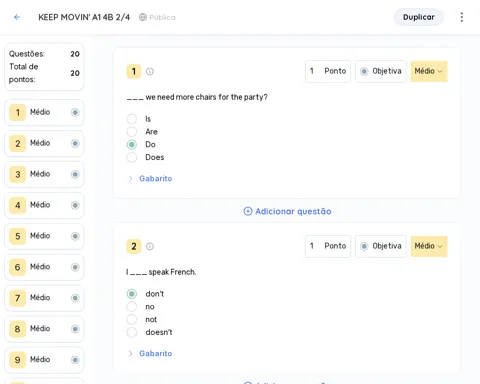Click the objective type icon in sidebar row 6

[75, 267]
